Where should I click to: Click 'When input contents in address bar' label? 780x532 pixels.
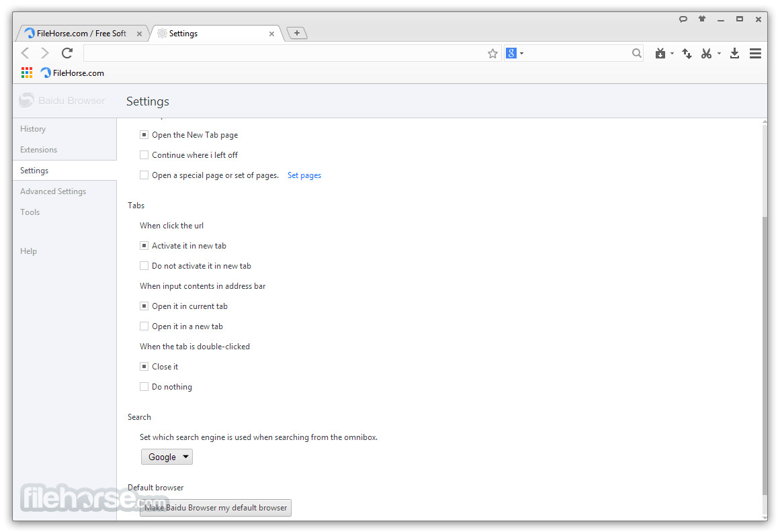202,286
